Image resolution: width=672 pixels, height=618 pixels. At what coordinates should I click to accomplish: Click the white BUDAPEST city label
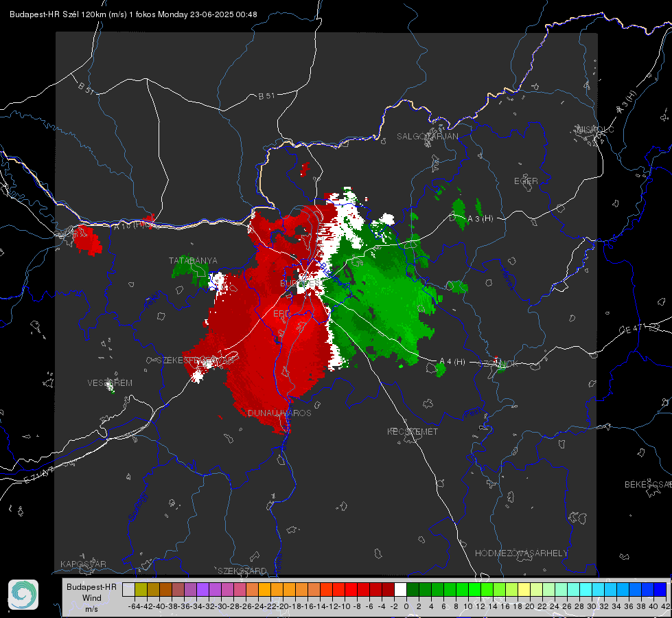(300, 283)
